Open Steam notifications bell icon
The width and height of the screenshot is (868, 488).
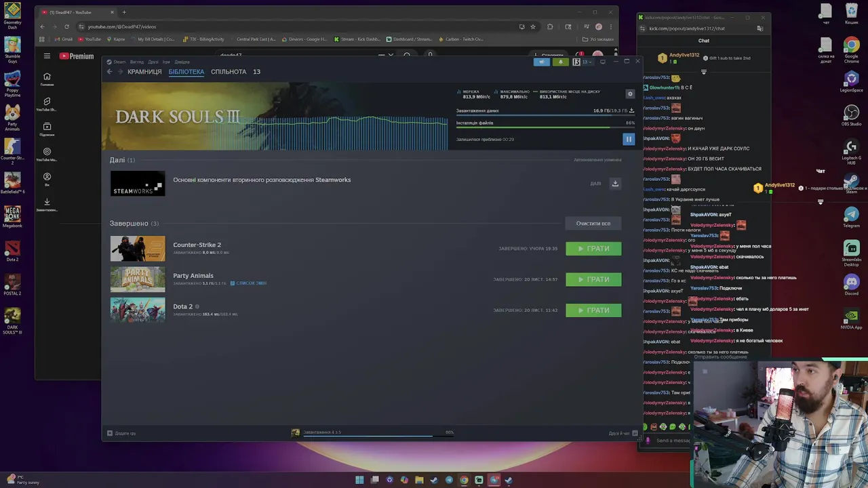pyautogui.click(x=560, y=62)
